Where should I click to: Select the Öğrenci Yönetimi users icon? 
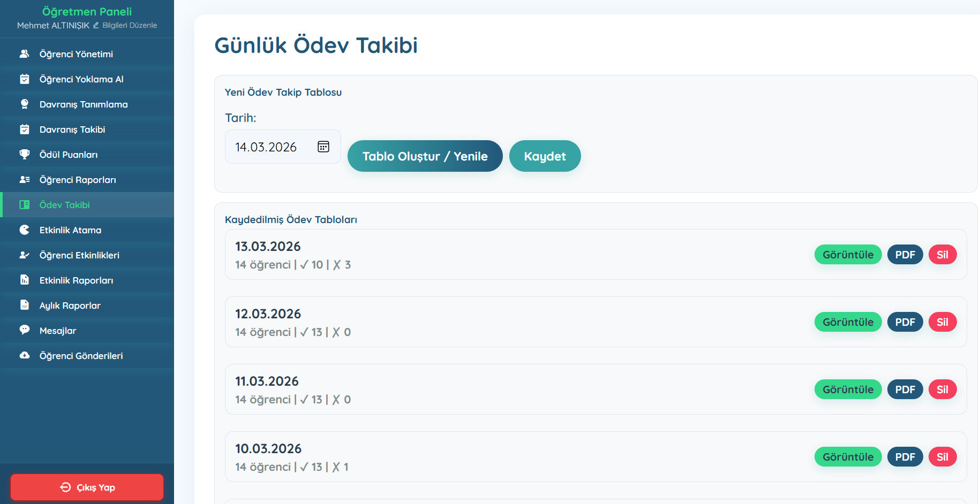click(x=25, y=54)
